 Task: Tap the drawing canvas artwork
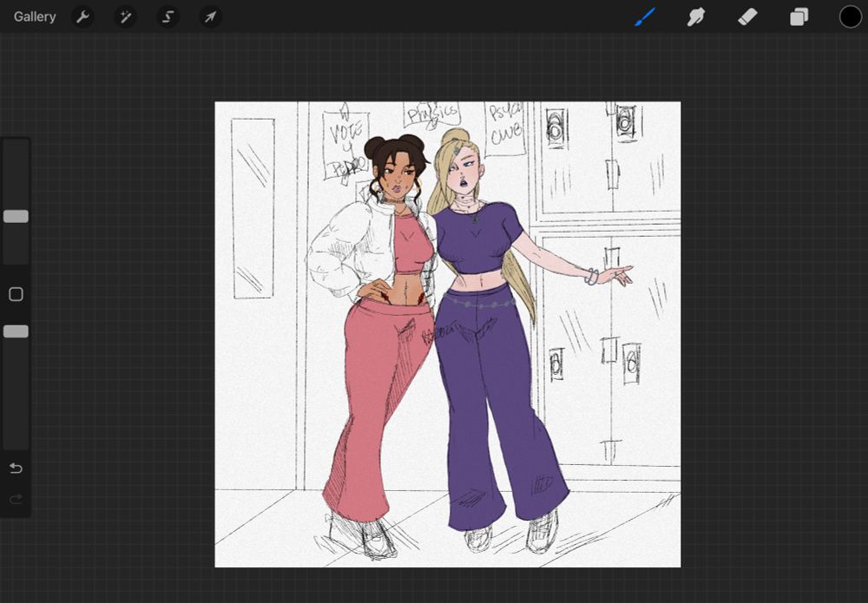(x=448, y=334)
